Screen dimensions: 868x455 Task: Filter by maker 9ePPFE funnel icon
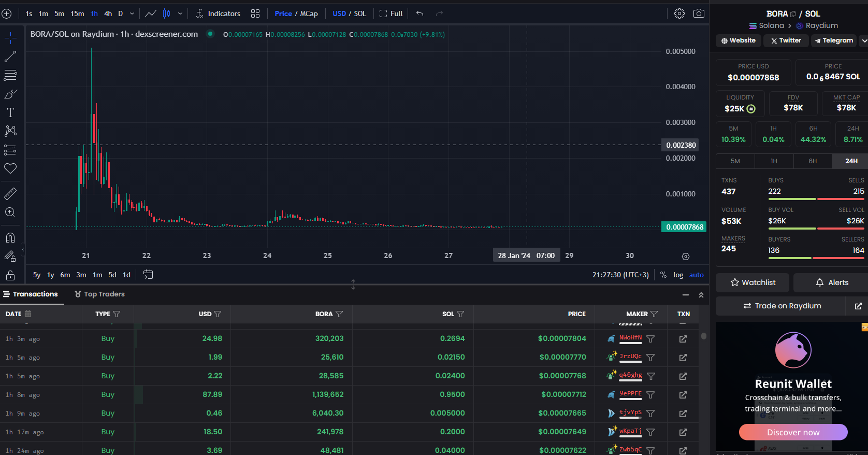click(650, 395)
